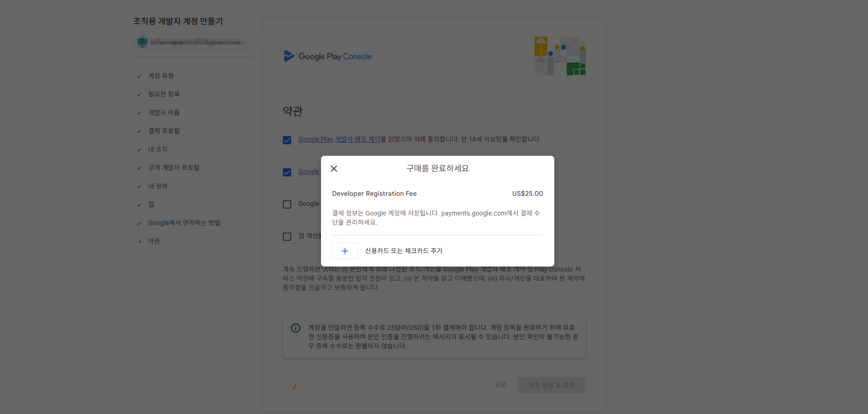Check the 앱 개선 checkbox
Viewport: 868px width, 414px height.
tap(287, 237)
